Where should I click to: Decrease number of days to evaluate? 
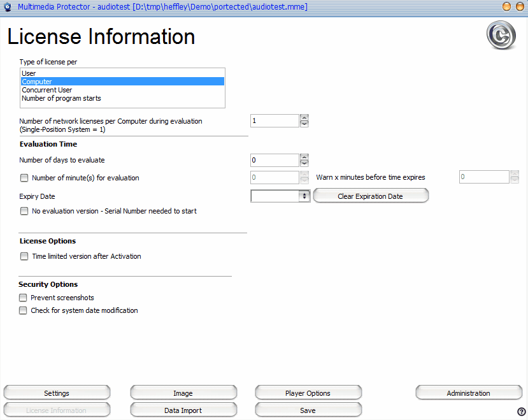(304, 164)
